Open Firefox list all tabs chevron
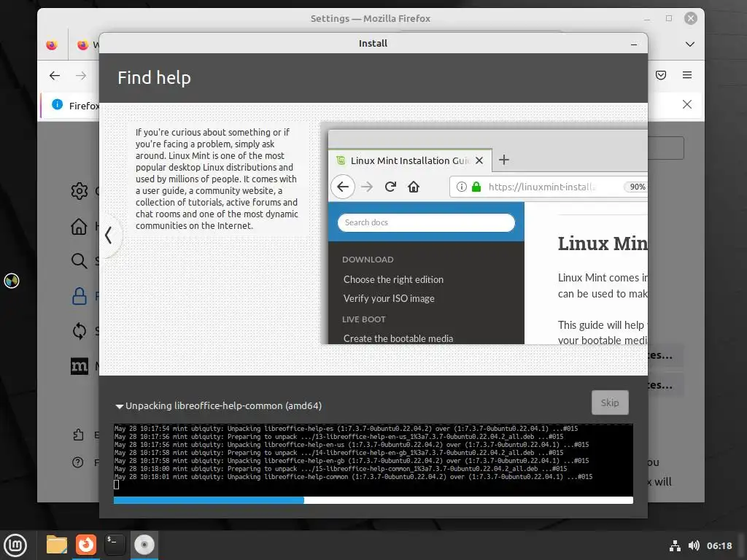Image resolution: width=747 pixels, height=560 pixels. pos(689,44)
